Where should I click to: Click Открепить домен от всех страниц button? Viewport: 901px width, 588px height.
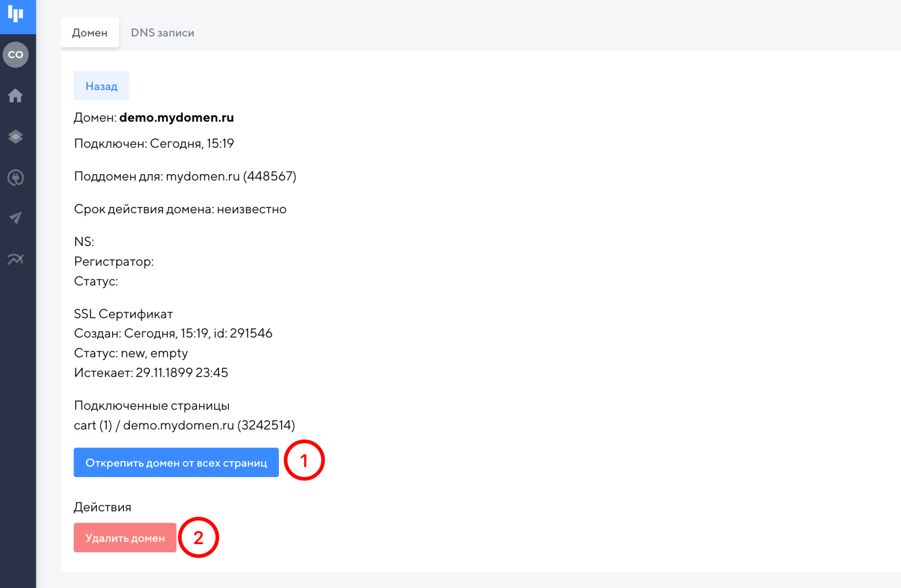(x=176, y=463)
